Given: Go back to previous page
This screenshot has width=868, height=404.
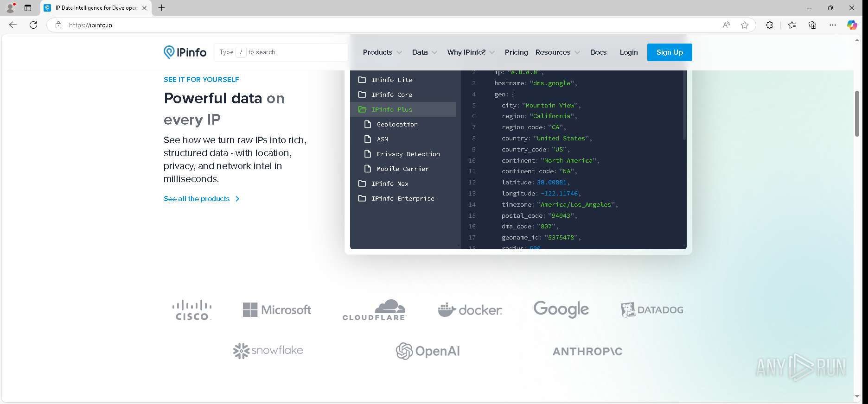Looking at the screenshot, I should [x=13, y=25].
